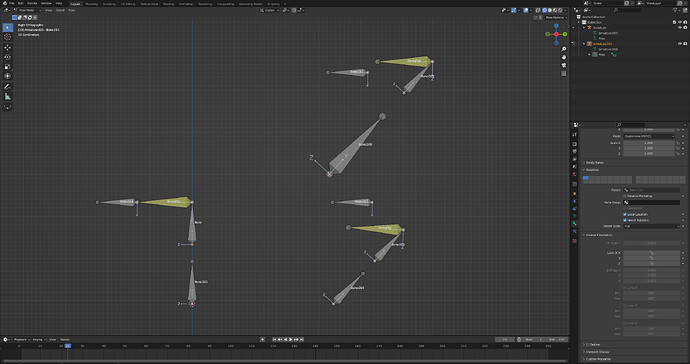Select the Scale tool
Image resolution: width=690 pixels, height=364 pixels.
[x=7, y=66]
